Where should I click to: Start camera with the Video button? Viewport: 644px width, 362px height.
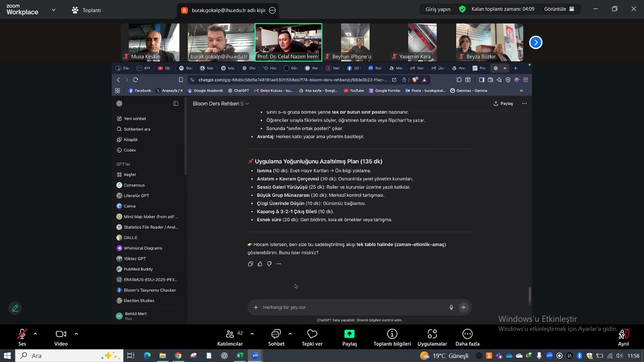pos(61,337)
